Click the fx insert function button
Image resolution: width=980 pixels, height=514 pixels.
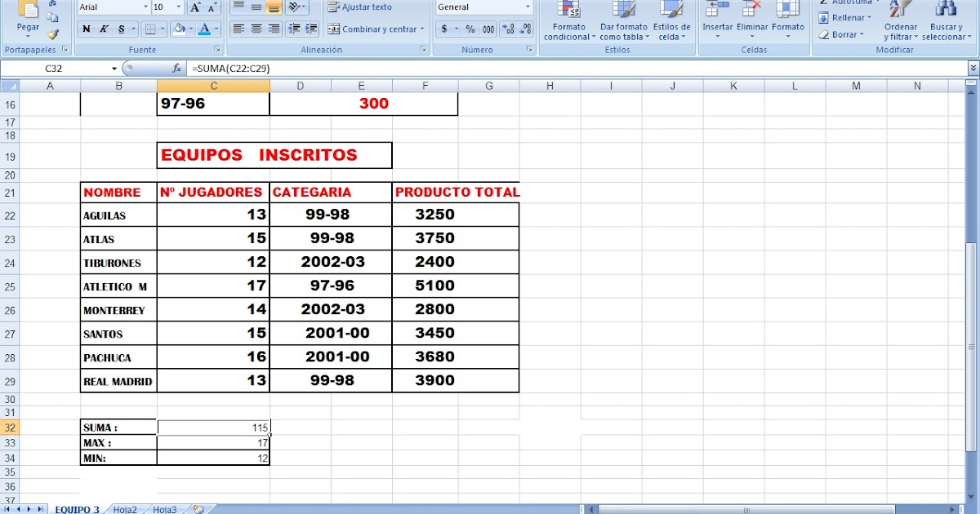tap(177, 69)
